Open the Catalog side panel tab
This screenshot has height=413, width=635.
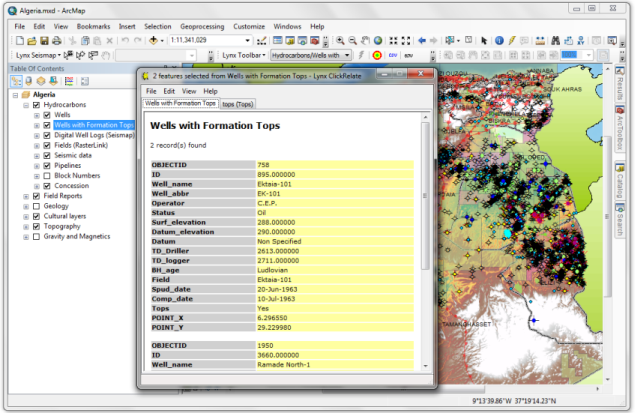click(x=620, y=181)
